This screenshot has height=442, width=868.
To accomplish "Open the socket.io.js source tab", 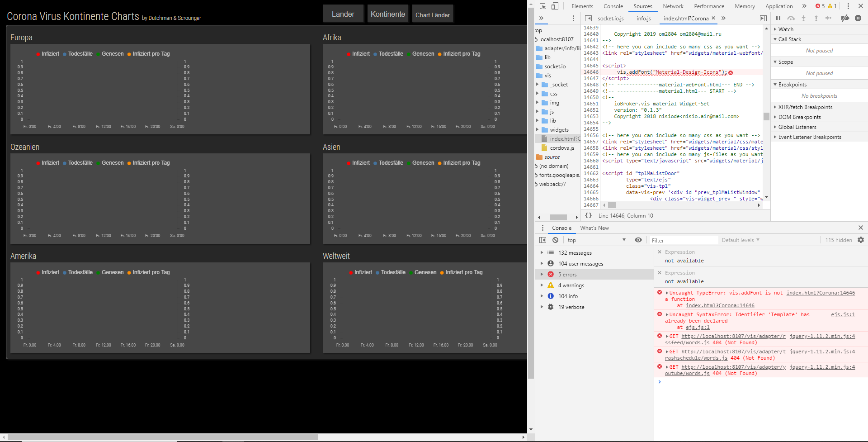I will tap(610, 18).
